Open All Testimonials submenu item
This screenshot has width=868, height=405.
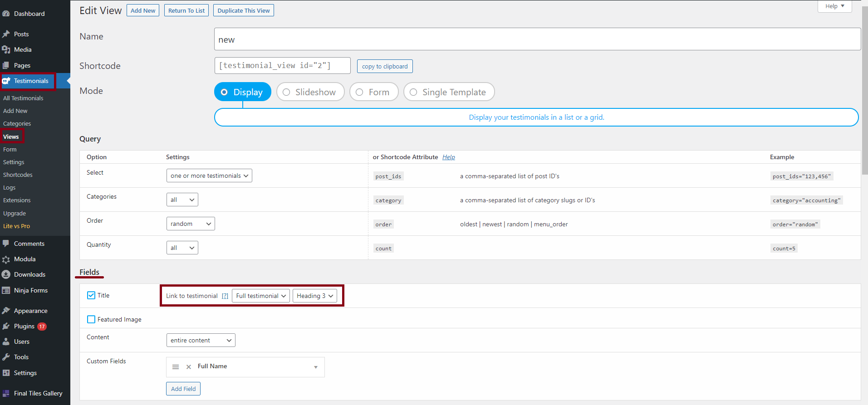point(23,98)
